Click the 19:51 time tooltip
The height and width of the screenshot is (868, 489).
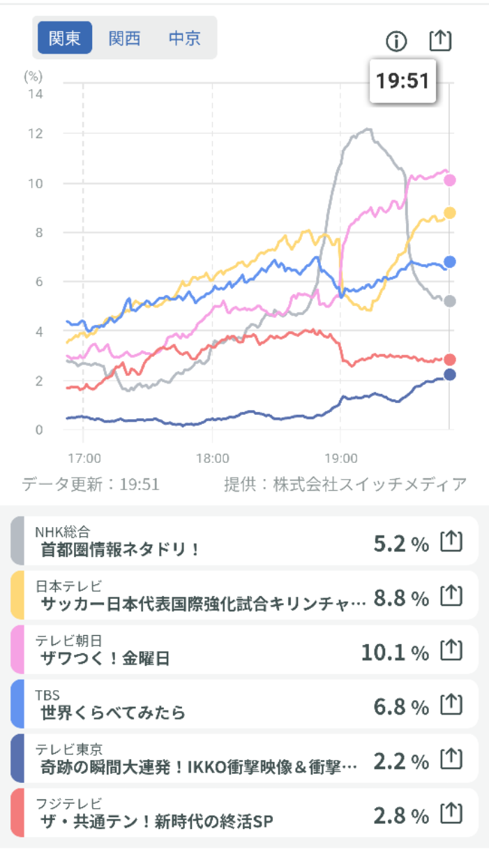pyautogui.click(x=403, y=81)
